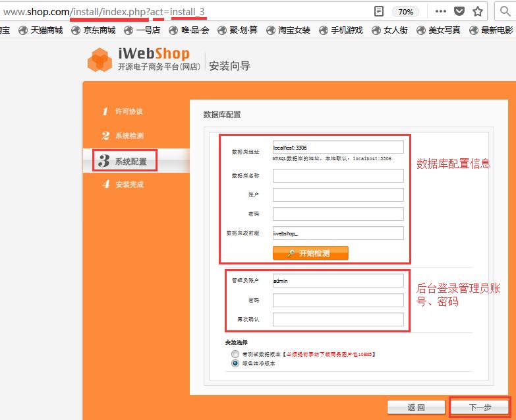This screenshot has width=516, height=420.
Task: Open 淘宝女装 bookmark
Action: point(288,30)
